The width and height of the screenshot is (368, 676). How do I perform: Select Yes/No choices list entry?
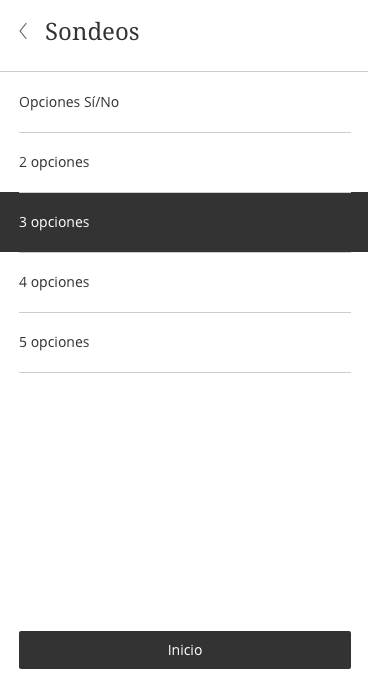coord(185,102)
